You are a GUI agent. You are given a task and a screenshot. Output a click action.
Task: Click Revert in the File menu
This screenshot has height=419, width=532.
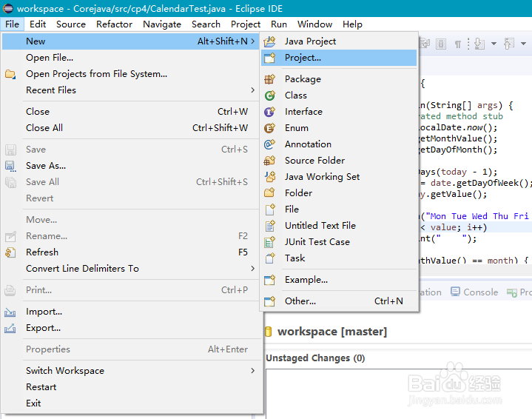point(130,198)
